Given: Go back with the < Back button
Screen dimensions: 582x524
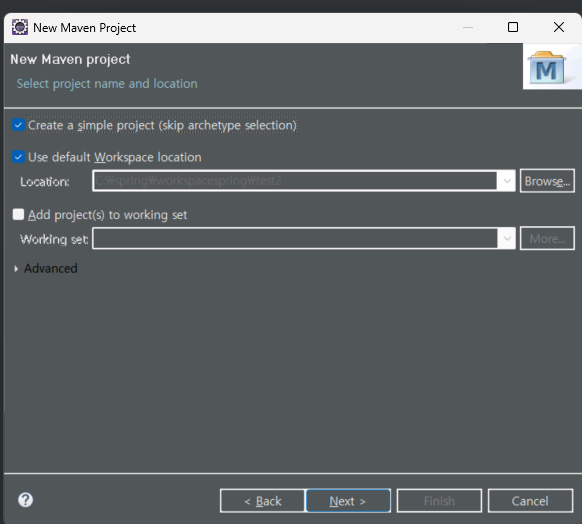Looking at the screenshot, I should click(262, 501).
